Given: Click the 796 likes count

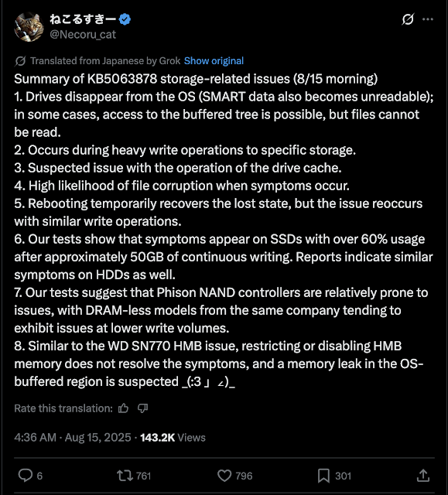Looking at the screenshot, I should pos(244,476).
